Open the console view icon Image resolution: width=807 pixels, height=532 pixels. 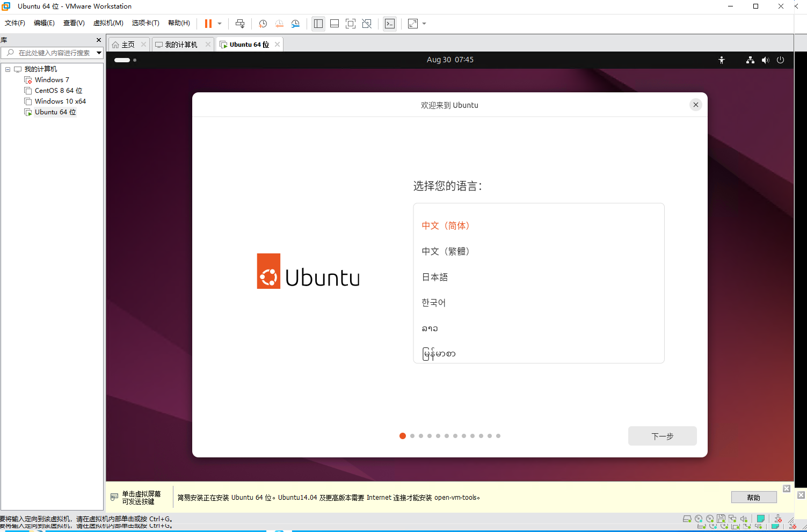[x=390, y=24]
